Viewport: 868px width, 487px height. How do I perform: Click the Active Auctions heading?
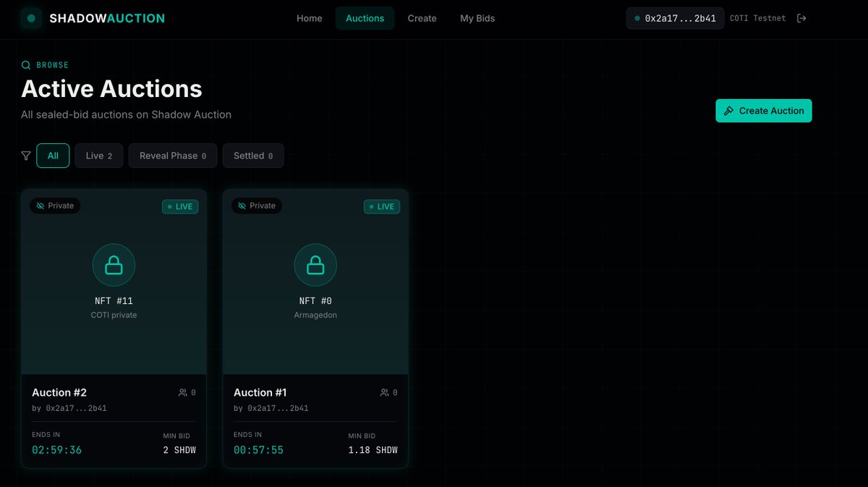click(x=111, y=88)
